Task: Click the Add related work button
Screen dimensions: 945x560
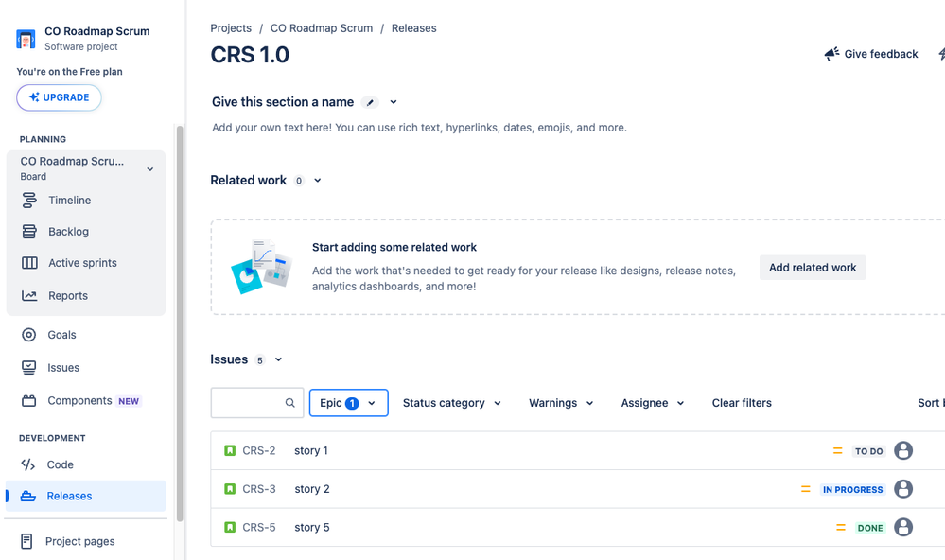Action: (813, 268)
